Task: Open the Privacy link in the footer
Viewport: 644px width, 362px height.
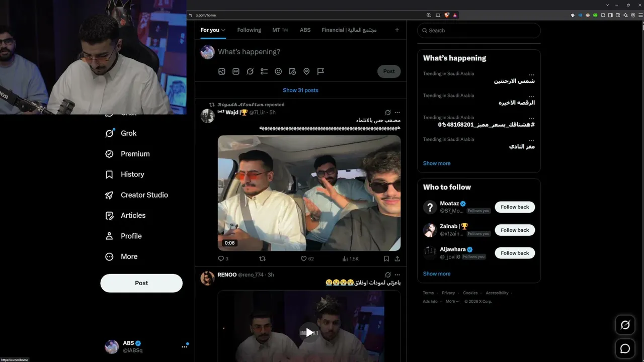Action: (448, 293)
